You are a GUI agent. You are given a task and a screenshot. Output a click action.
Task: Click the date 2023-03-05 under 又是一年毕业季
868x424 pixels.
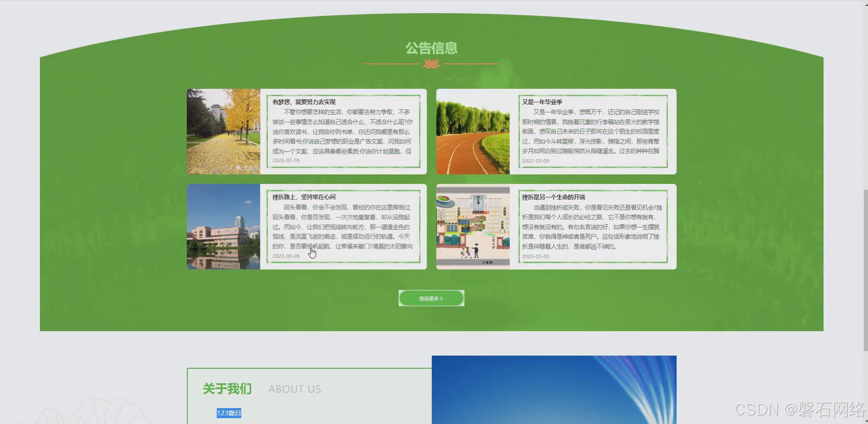pos(535,161)
